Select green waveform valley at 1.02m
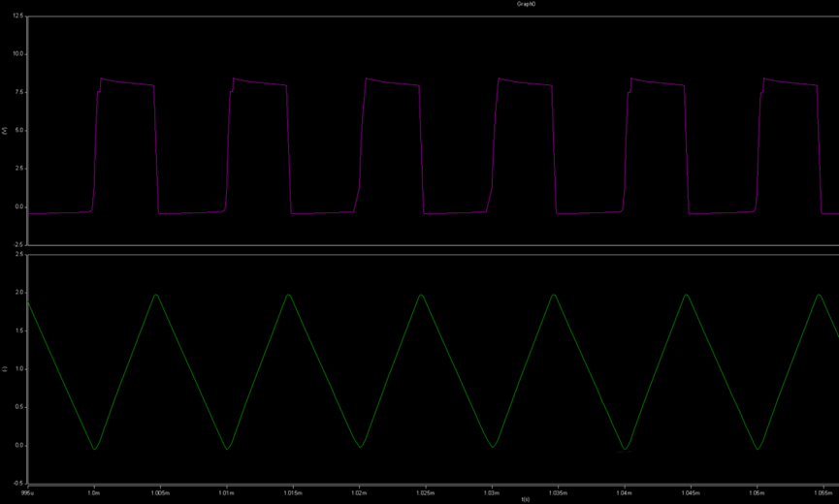The height and width of the screenshot is (504, 839). (360, 448)
